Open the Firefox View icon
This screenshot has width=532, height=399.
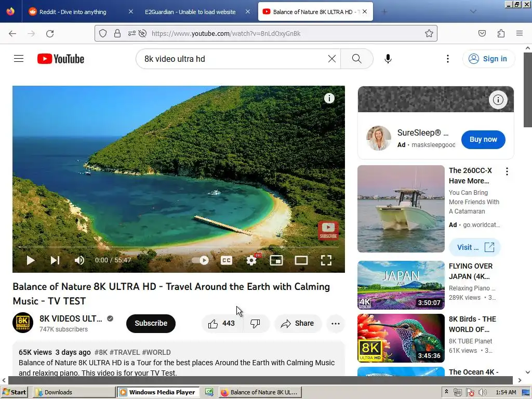pos(10,11)
